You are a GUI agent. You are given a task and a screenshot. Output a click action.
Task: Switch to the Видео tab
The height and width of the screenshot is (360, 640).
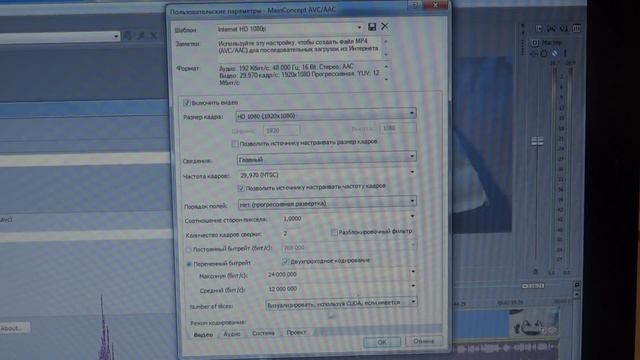click(203, 335)
